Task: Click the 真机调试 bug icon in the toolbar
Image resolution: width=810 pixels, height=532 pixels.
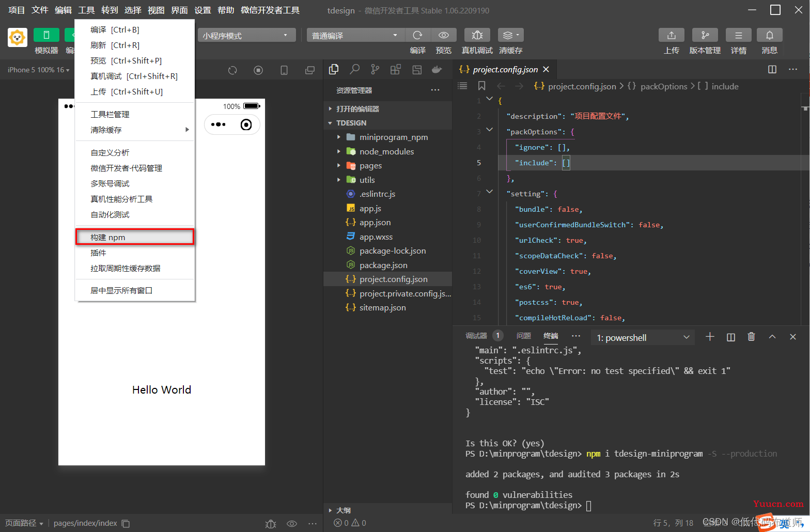Action: (x=477, y=35)
